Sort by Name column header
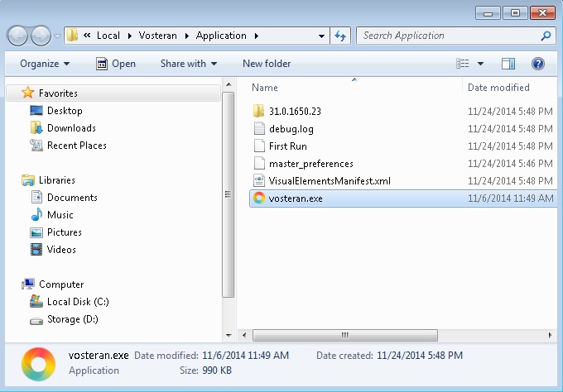This screenshot has height=392, width=563. (265, 88)
